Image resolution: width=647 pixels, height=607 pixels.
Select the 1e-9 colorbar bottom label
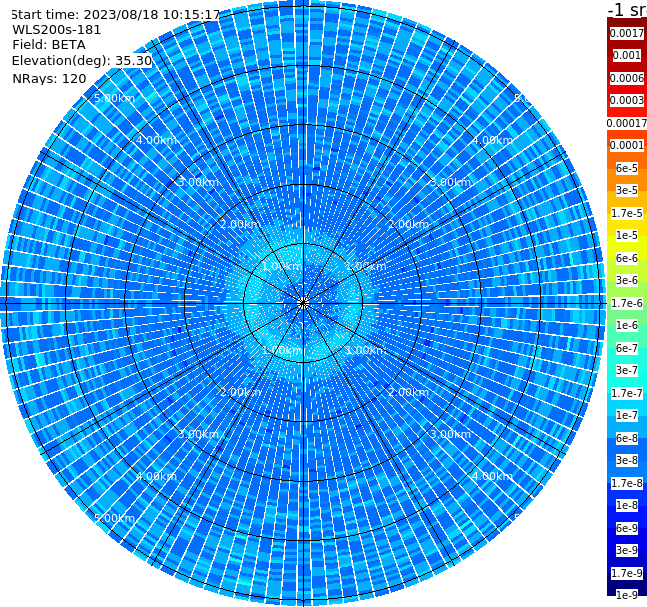[627, 595]
